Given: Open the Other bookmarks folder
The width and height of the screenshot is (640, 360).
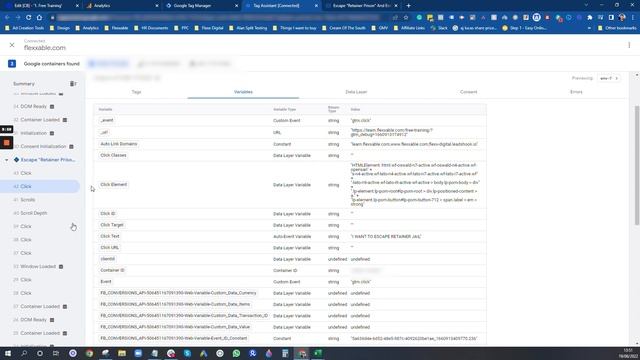Looking at the screenshot, I should pyautogui.click(x=617, y=28).
